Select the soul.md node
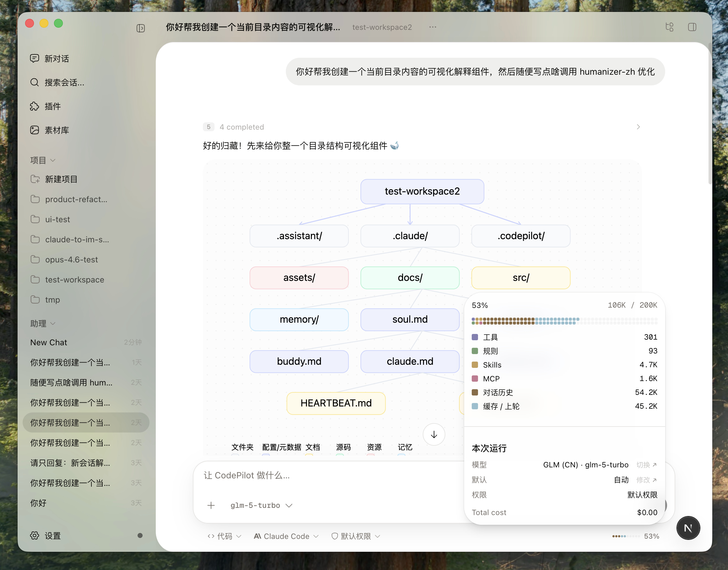The height and width of the screenshot is (570, 728). click(x=410, y=320)
